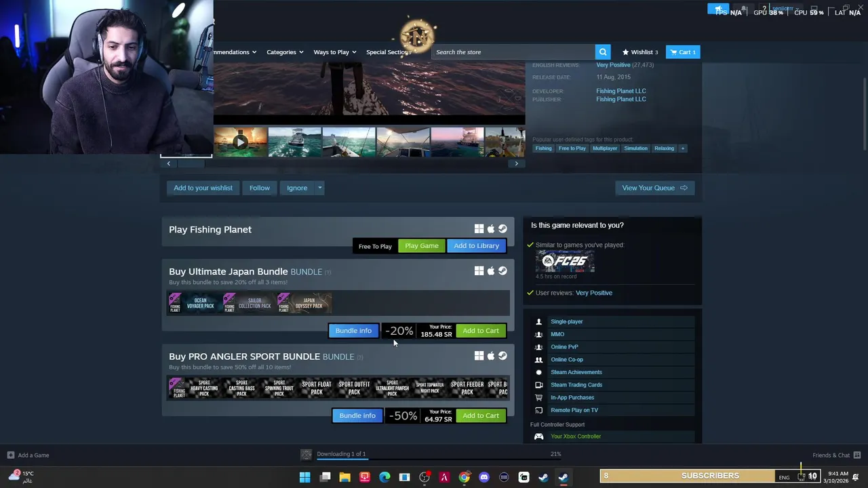This screenshot has width=868, height=488.
Task: Open File Explorer from the taskbar
Action: click(344, 477)
